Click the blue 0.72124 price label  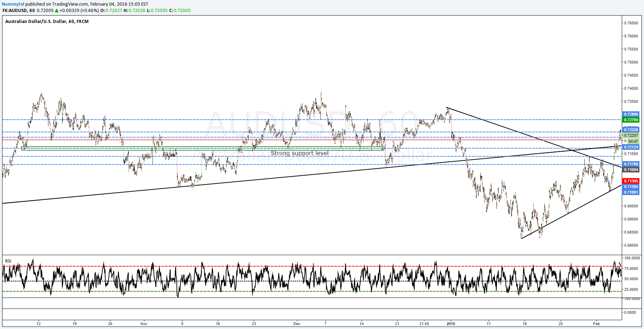(631, 147)
